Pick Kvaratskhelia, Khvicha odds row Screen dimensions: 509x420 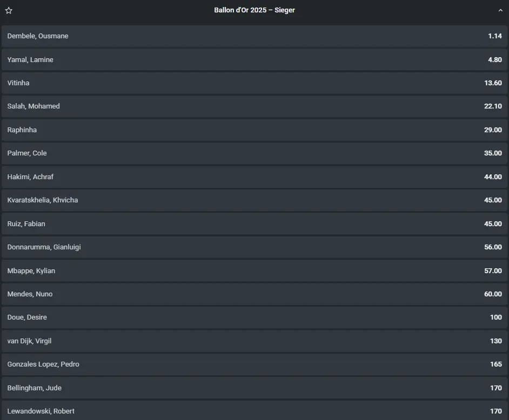point(254,200)
